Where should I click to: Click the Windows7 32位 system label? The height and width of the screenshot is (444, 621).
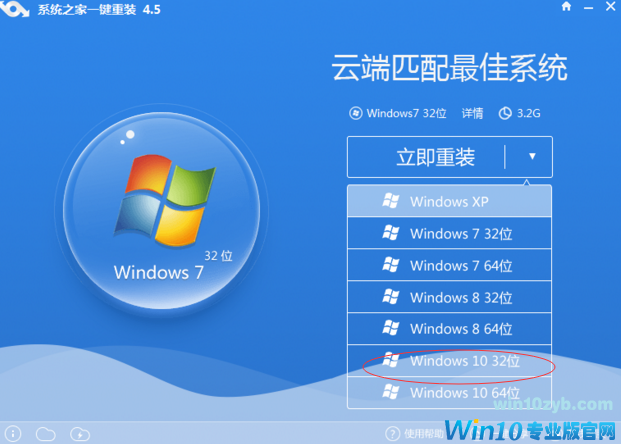click(x=406, y=114)
